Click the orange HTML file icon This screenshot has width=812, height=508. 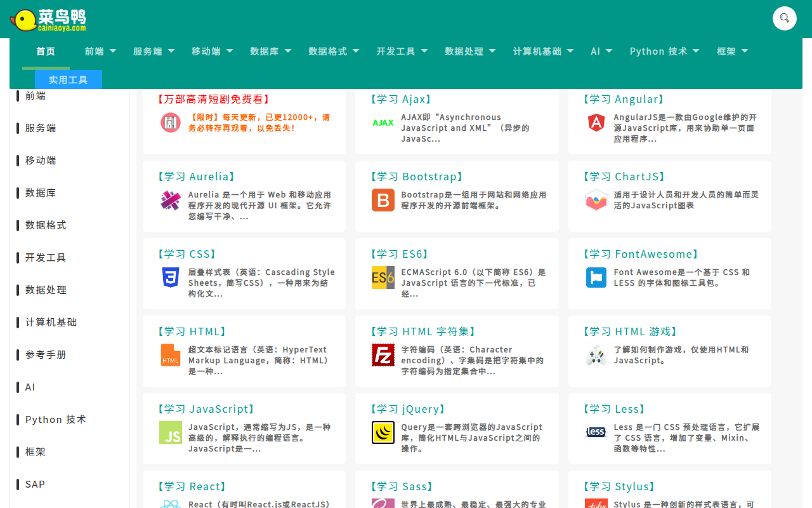point(171,355)
